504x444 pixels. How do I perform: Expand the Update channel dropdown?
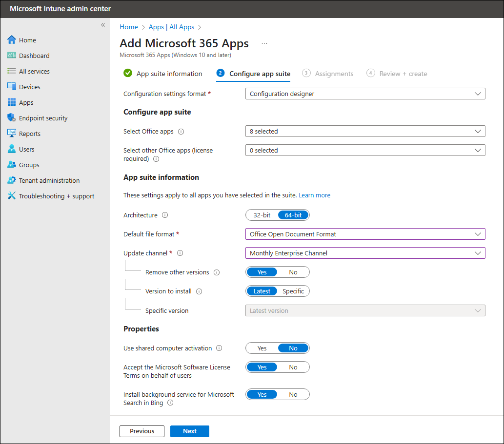tap(365, 253)
